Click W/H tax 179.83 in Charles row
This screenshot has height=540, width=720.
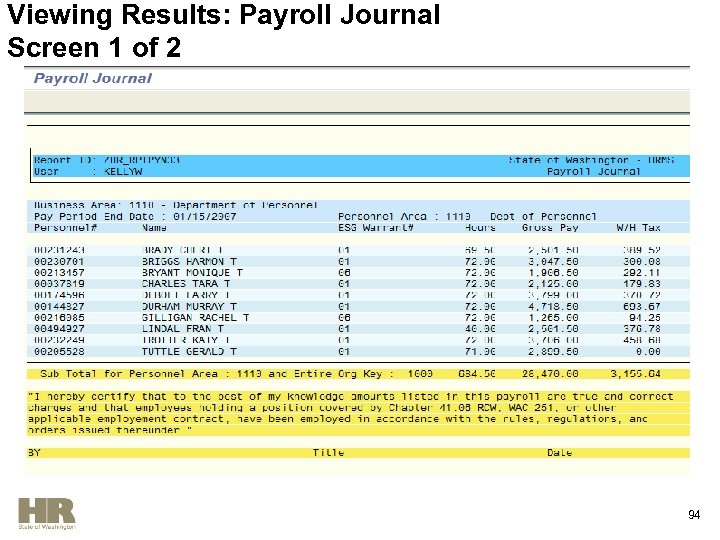click(641, 284)
